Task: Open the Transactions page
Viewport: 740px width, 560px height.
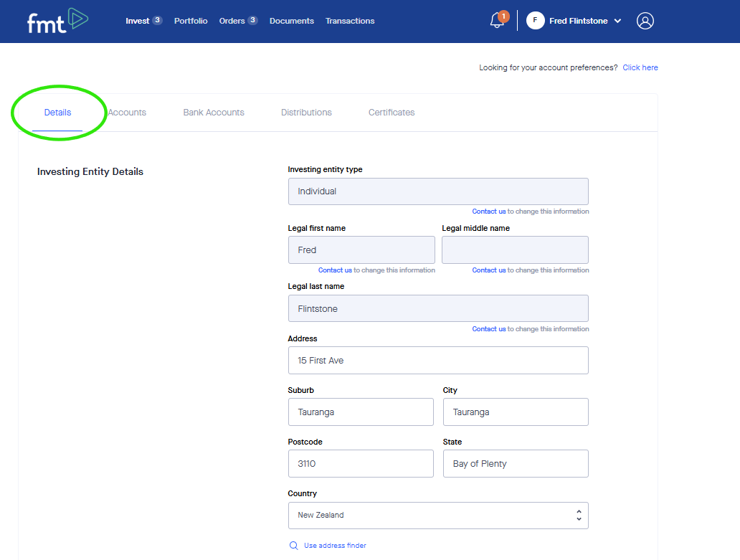Action: 350,21
